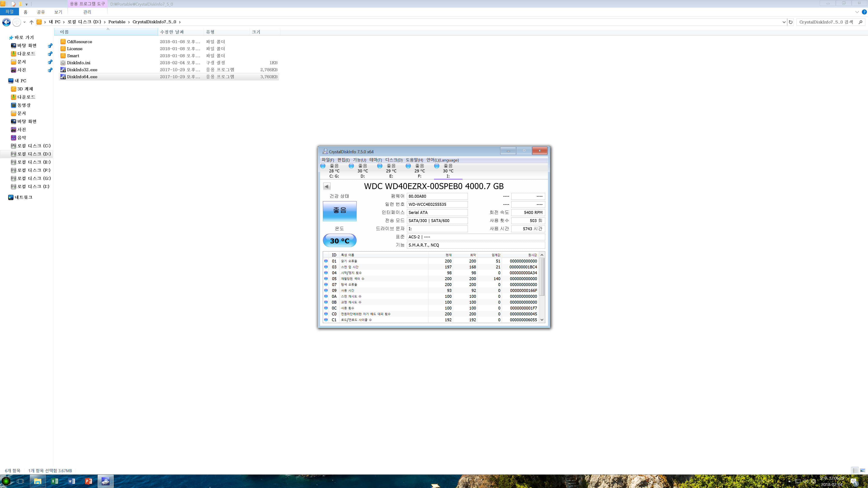
Task: Expand the breadcrumb arrow after CrystalDiskInfo7_5_0
Action: coord(180,22)
